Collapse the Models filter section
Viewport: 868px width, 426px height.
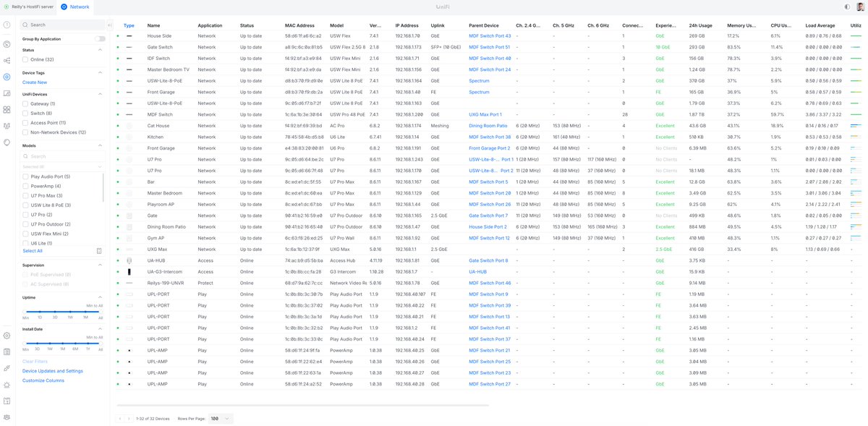point(100,145)
